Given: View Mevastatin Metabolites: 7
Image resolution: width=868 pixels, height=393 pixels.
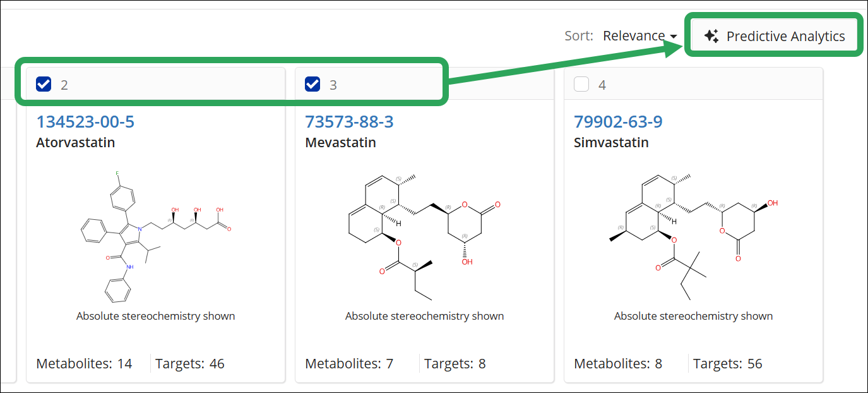Looking at the screenshot, I should click(x=349, y=363).
